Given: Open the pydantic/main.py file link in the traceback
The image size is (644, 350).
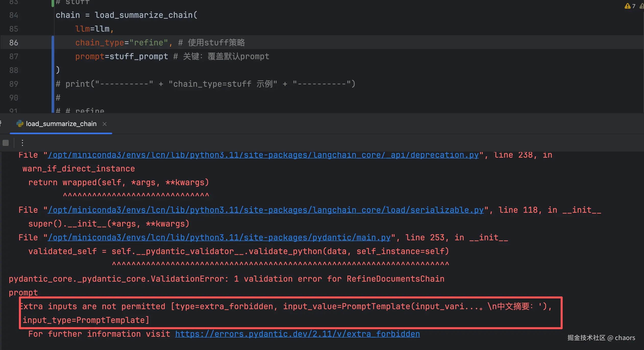Looking at the screenshot, I should point(219,237).
